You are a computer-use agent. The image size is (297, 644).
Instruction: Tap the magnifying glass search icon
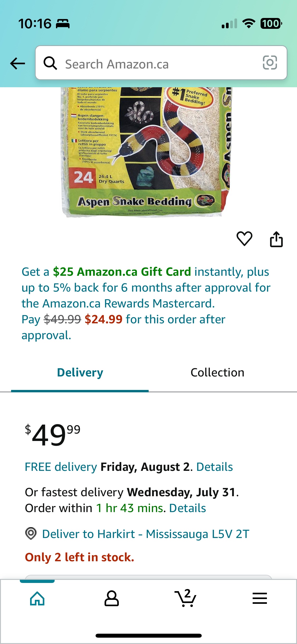pyautogui.click(x=50, y=63)
